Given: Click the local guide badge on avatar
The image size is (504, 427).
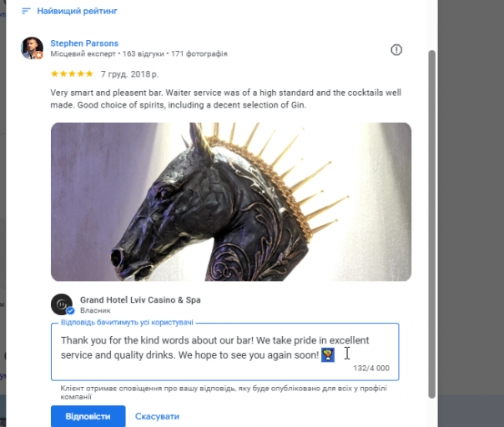Looking at the screenshot, I should pyautogui.click(x=39, y=55).
